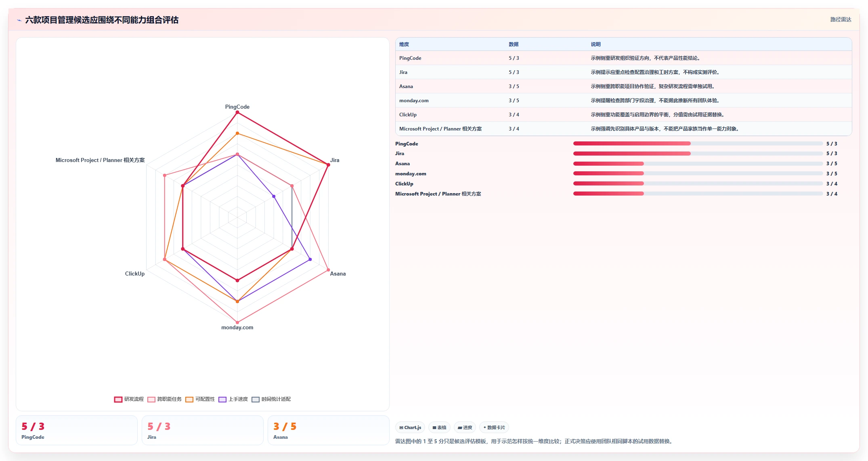Screen dimensions: 868x461
Task: Select the Jira row name cell in the table
Action: click(x=403, y=72)
